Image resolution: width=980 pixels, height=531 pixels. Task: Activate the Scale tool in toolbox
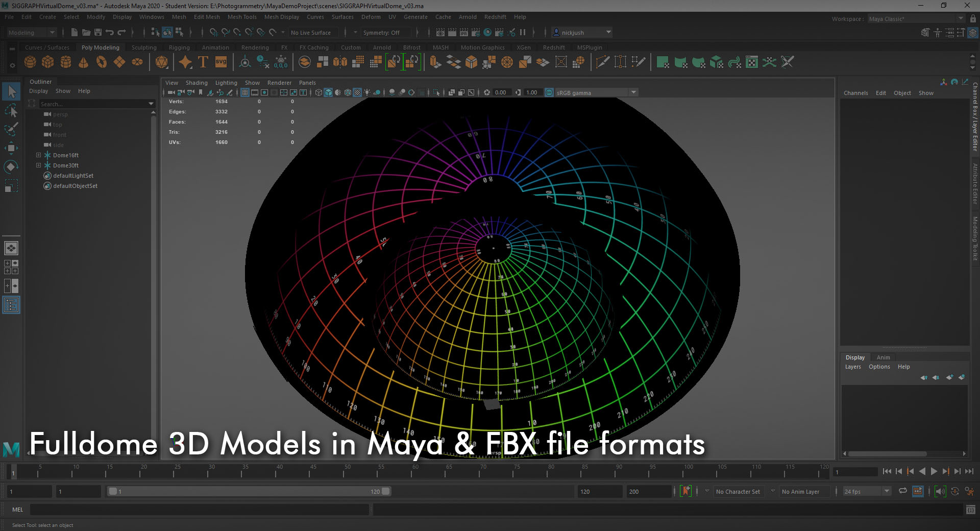click(11, 186)
